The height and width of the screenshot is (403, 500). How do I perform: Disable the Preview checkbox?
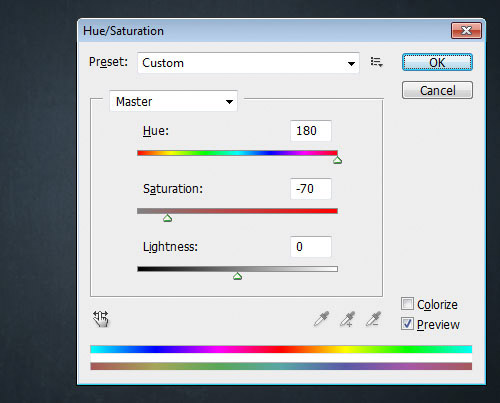(x=407, y=324)
